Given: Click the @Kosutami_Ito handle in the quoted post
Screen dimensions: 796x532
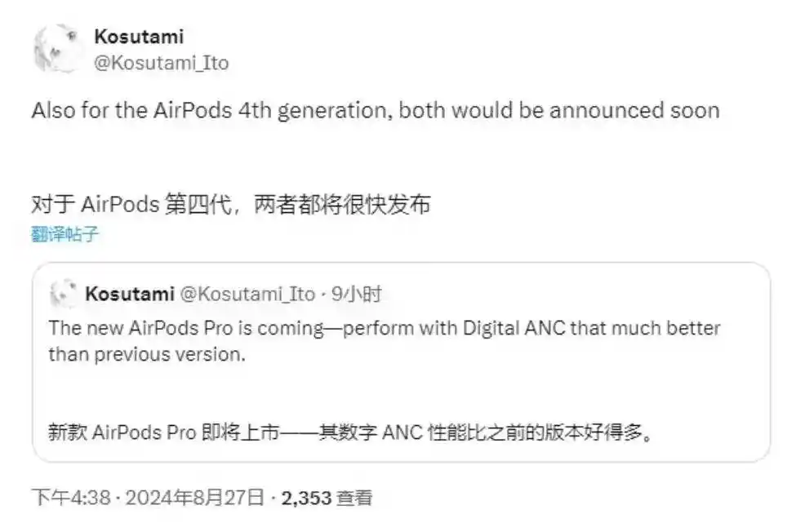Looking at the screenshot, I should point(247,294).
